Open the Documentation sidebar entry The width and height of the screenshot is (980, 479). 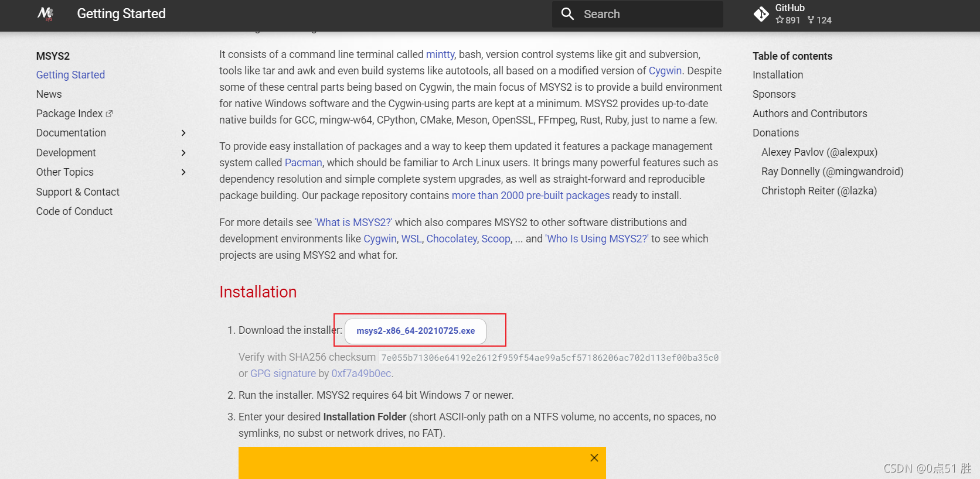tap(71, 133)
